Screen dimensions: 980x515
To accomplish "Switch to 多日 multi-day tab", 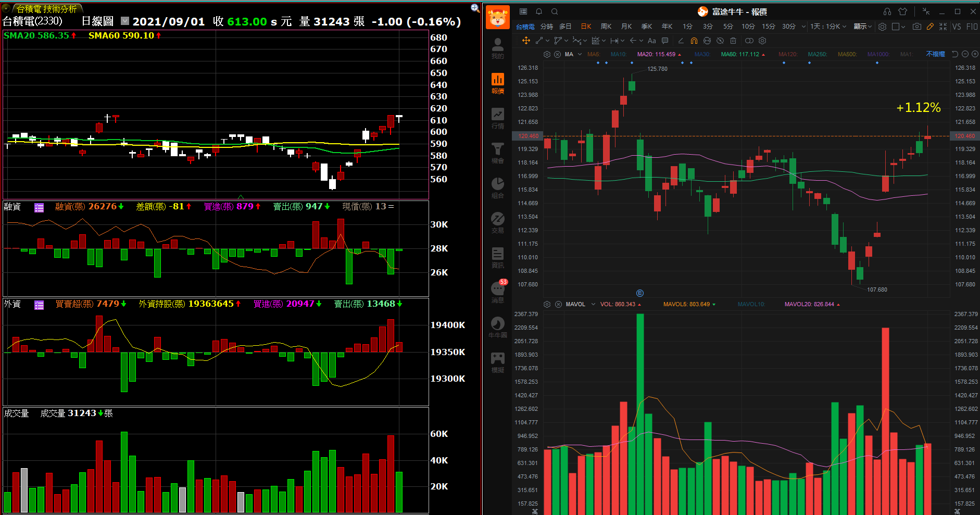I will 566,27.
